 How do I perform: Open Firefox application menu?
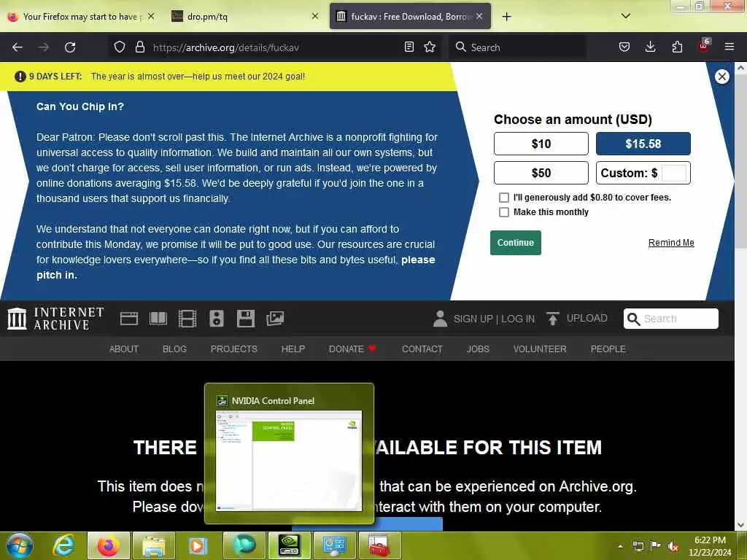click(729, 47)
